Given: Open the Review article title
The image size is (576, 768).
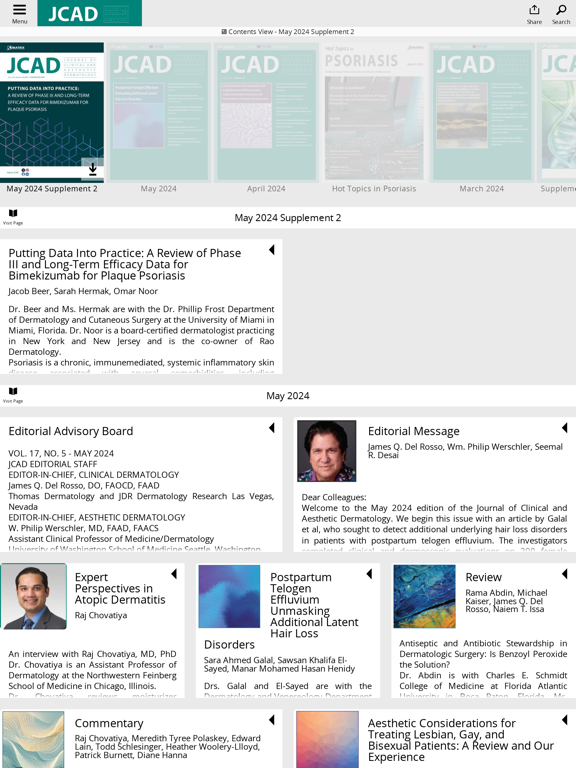Looking at the screenshot, I should click(x=483, y=577).
